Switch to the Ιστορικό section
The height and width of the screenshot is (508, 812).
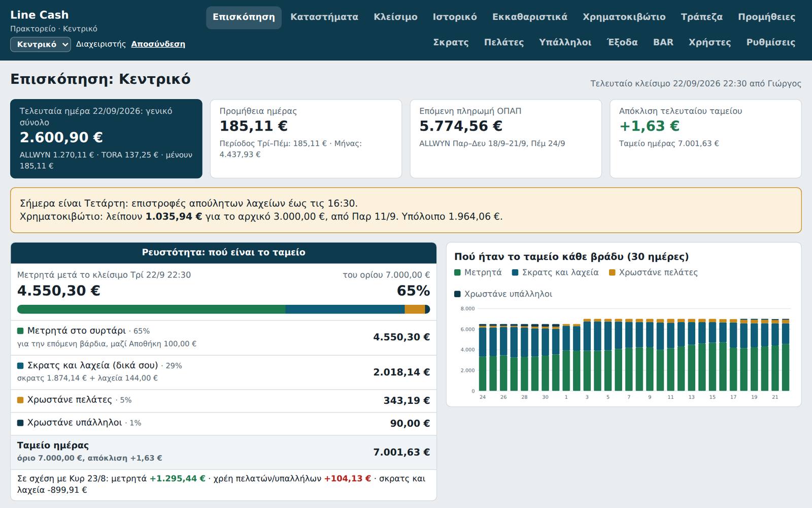coord(455,17)
